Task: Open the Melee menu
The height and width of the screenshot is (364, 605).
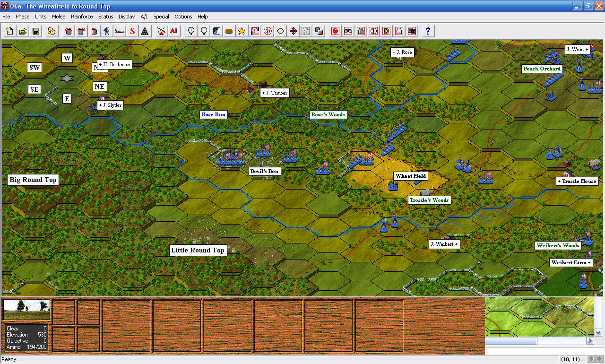Action: tap(59, 17)
